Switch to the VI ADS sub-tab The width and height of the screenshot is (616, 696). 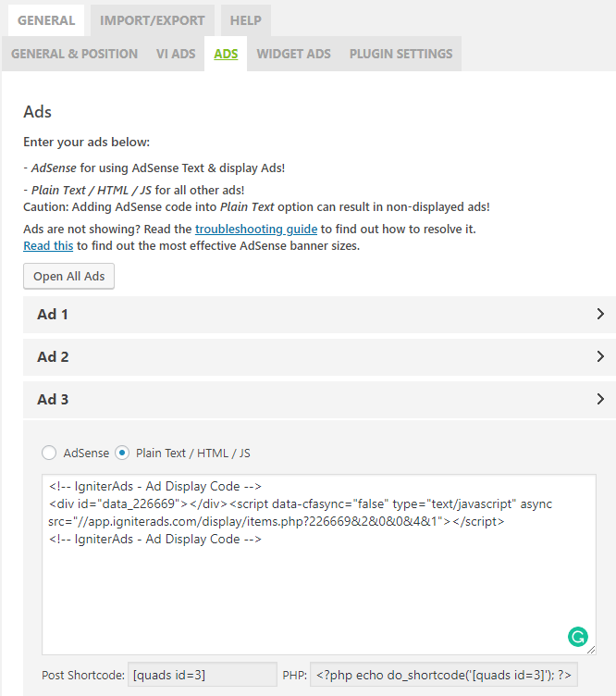(176, 54)
